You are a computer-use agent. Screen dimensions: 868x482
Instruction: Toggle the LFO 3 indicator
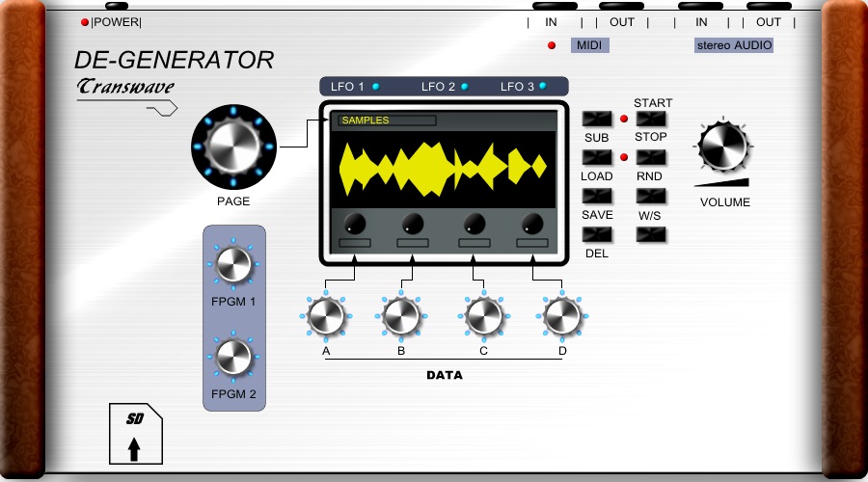point(543,88)
